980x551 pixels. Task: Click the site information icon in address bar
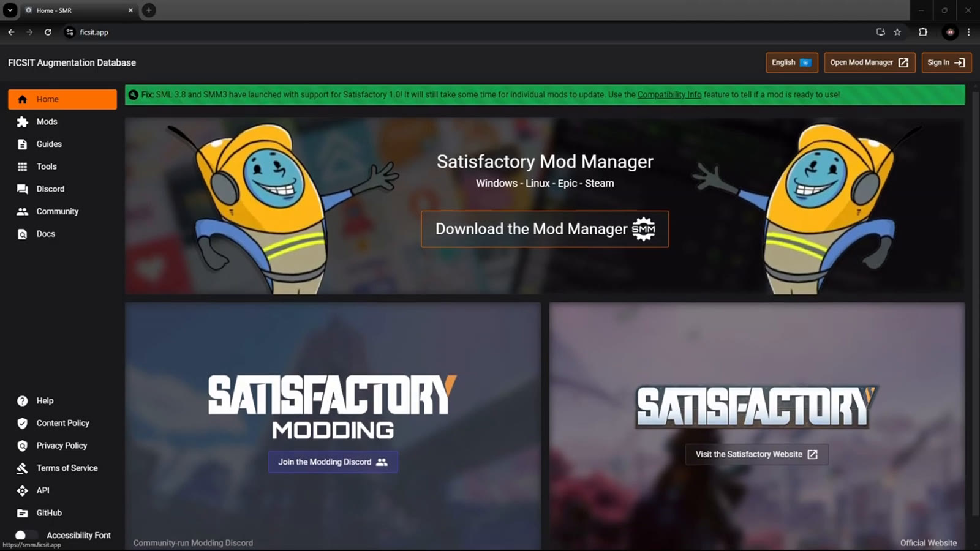point(70,32)
